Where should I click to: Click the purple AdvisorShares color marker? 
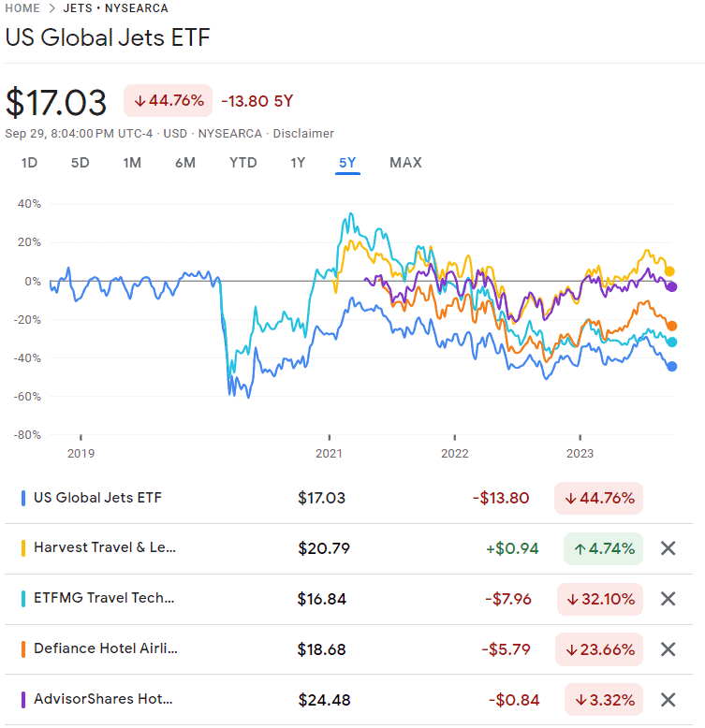[22, 699]
